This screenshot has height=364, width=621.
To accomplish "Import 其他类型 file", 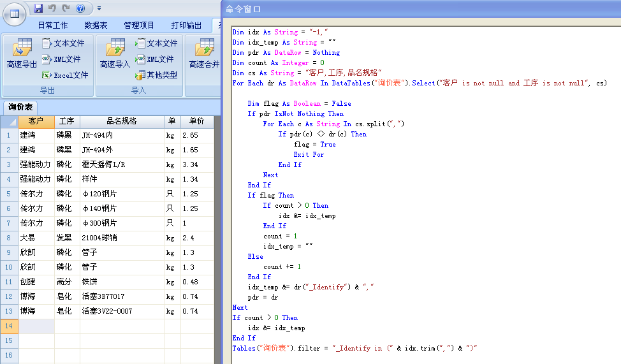I will 156,75.
